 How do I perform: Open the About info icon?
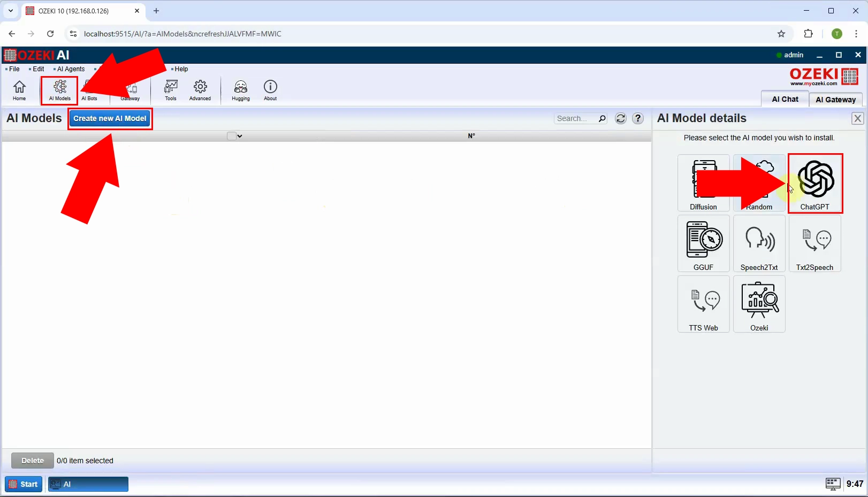point(270,90)
